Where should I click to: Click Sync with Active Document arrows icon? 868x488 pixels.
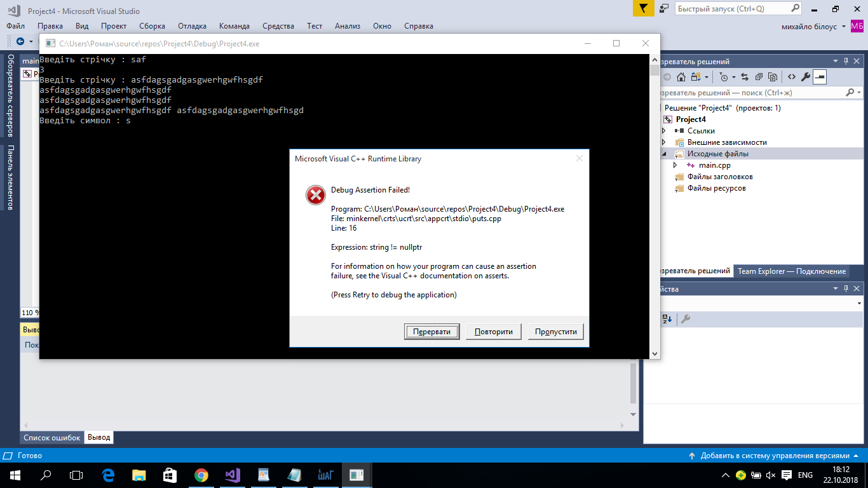tap(744, 77)
